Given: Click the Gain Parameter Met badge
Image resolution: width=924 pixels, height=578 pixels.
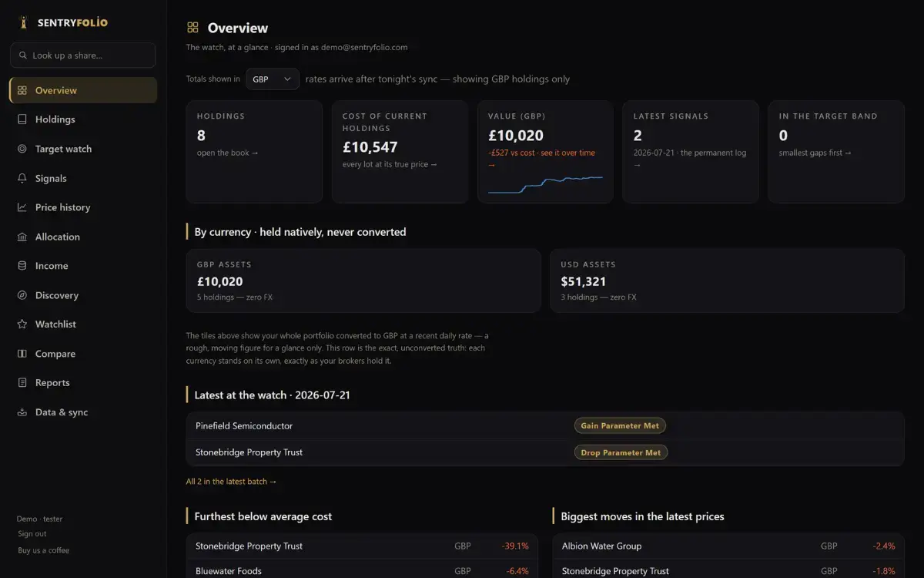Looking at the screenshot, I should point(620,425).
